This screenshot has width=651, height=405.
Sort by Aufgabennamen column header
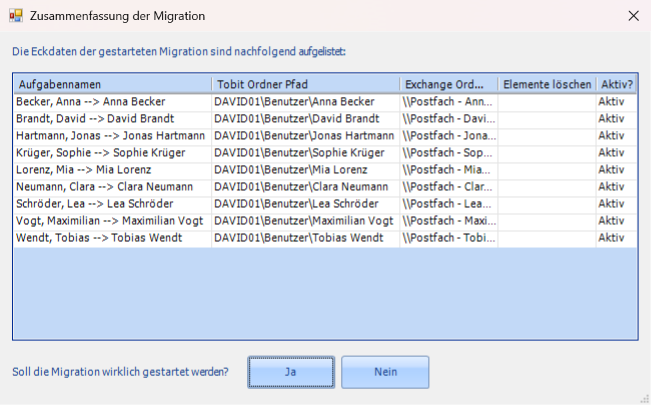113,84
